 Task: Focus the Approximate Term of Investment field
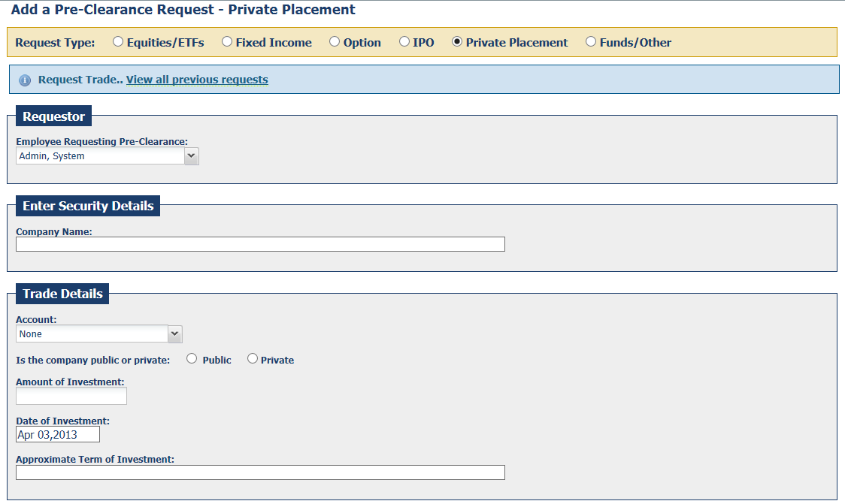pos(260,472)
